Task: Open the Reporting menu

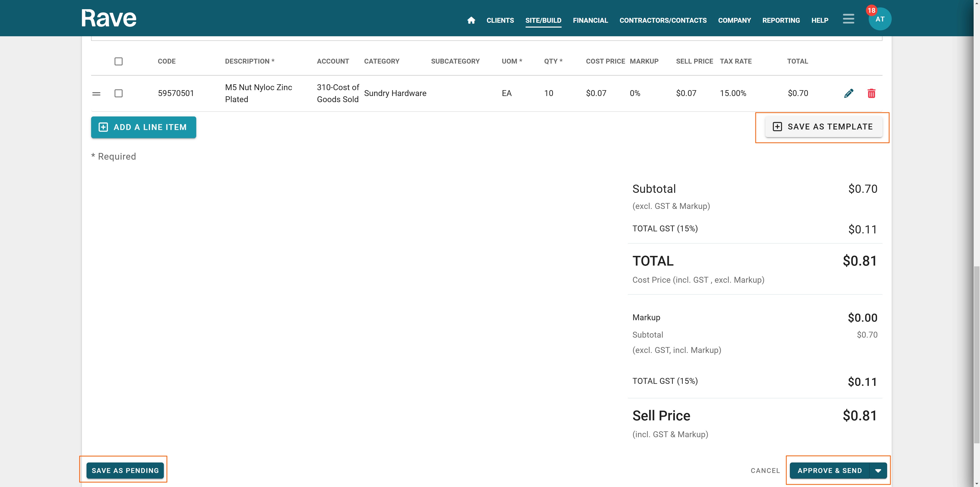Action: click(781, 20)
